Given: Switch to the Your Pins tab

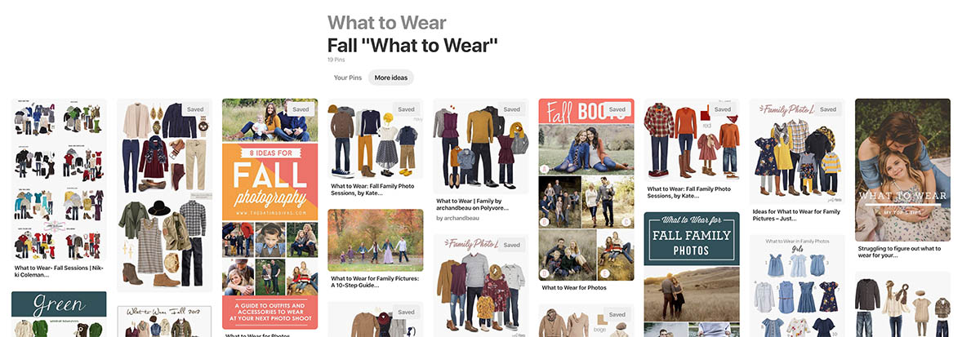Looking at the screenshot, I should [x=347, y=78].
